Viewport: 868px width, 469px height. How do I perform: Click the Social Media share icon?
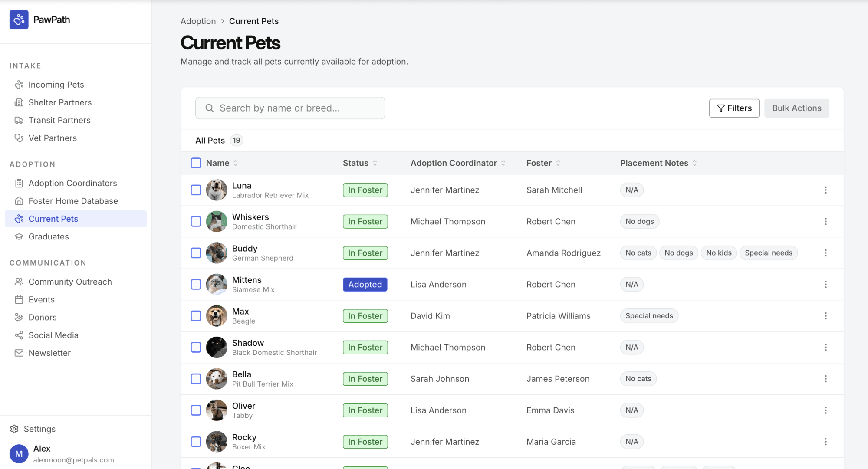pos(19,335)
